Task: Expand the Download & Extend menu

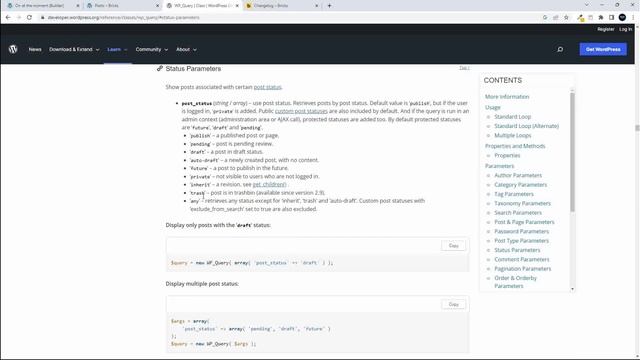Action: [74, 49]
